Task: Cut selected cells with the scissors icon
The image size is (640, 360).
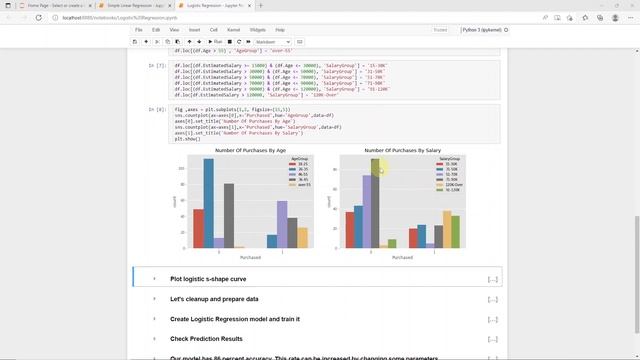Action: pyautogui.click(x=157, y=42)
